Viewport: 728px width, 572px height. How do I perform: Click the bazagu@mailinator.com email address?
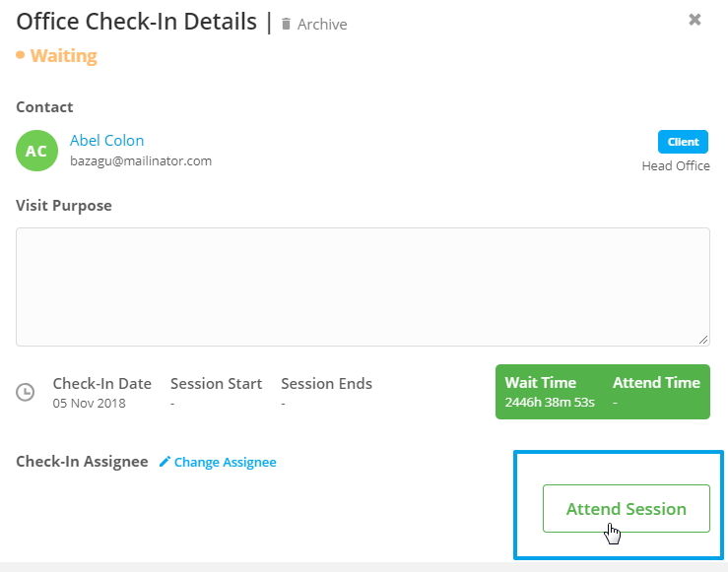(141, 161)
